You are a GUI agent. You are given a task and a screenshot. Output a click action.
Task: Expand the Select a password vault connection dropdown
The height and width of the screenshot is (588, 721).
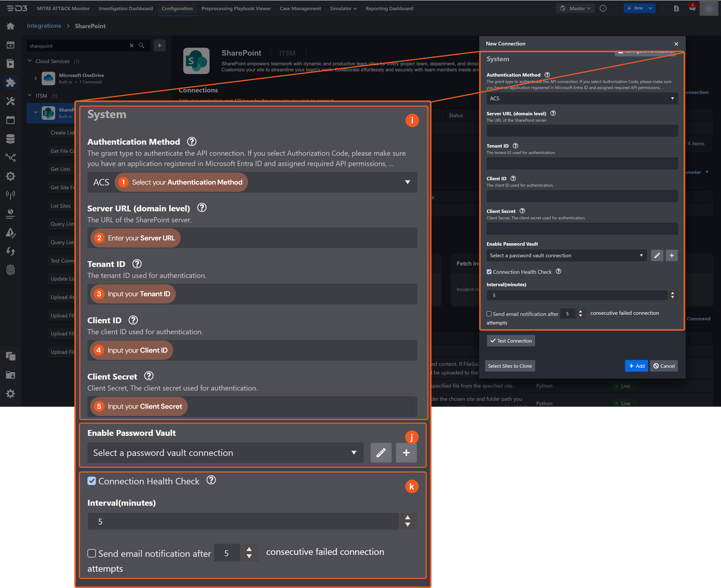point(566,255)
